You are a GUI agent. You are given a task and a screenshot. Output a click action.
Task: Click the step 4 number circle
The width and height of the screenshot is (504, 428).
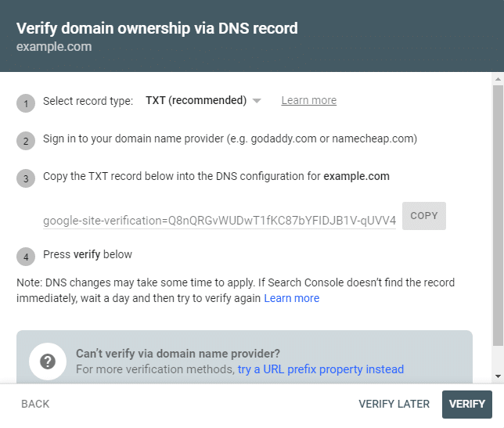[x=26, y=256]
